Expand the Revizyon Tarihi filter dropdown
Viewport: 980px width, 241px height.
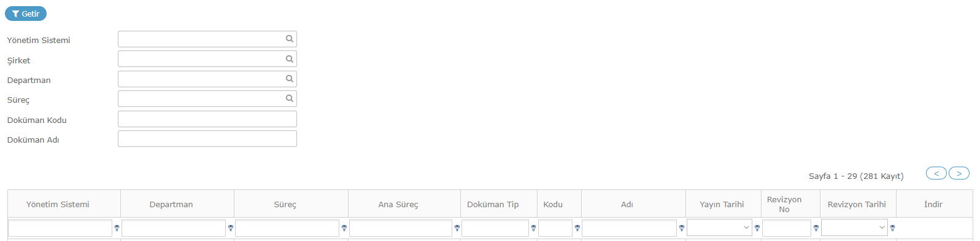854,227
